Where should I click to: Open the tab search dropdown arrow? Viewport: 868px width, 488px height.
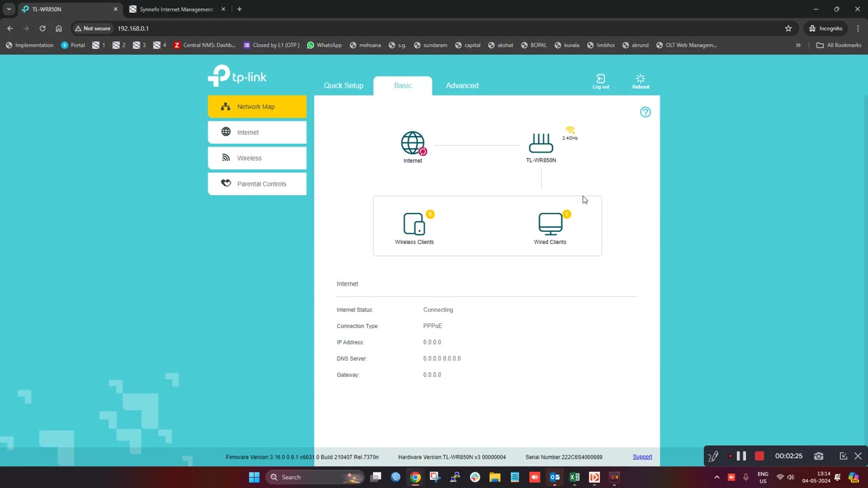[9, 9]
